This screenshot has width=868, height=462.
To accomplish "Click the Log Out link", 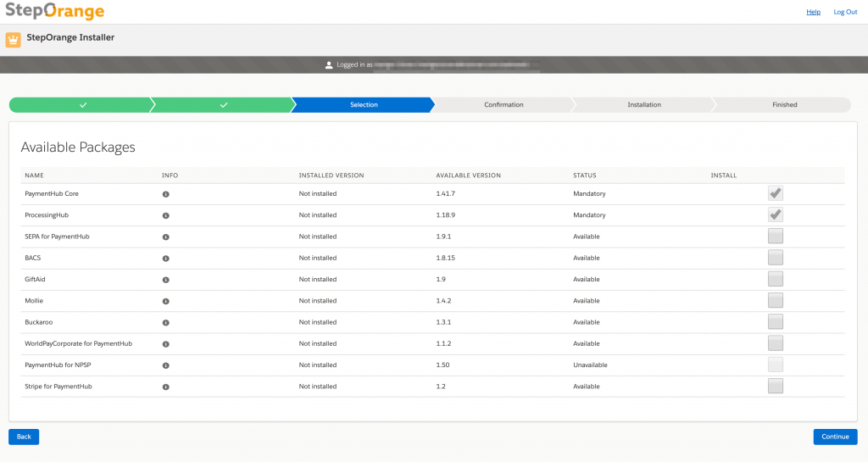I will click(x=845, y=12).
